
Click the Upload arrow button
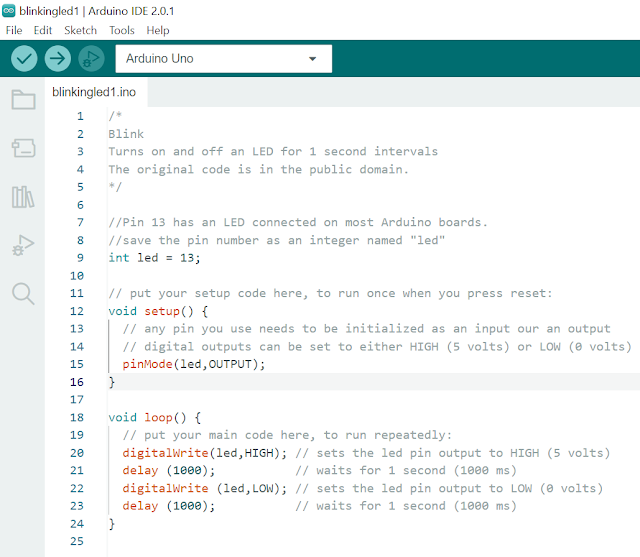58,59
